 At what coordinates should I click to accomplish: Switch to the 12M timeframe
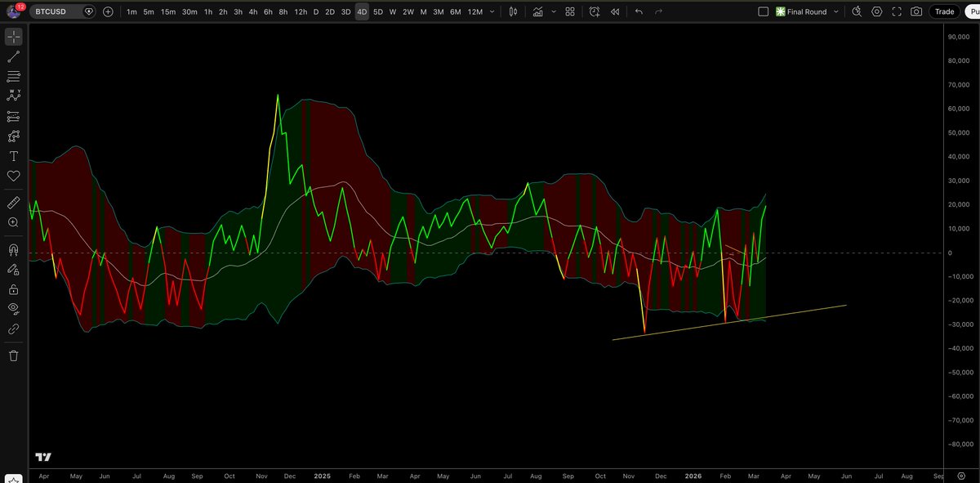pos(474,11)
